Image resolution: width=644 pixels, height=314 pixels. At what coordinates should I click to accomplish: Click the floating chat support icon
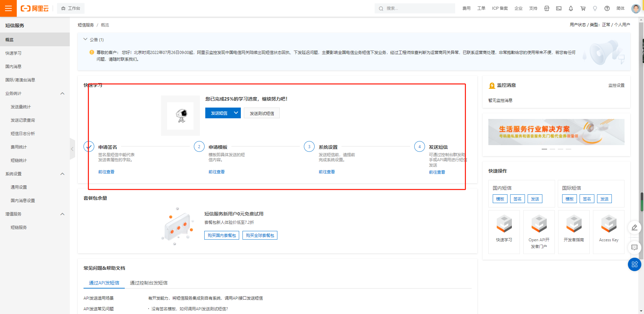click(634, 248)
